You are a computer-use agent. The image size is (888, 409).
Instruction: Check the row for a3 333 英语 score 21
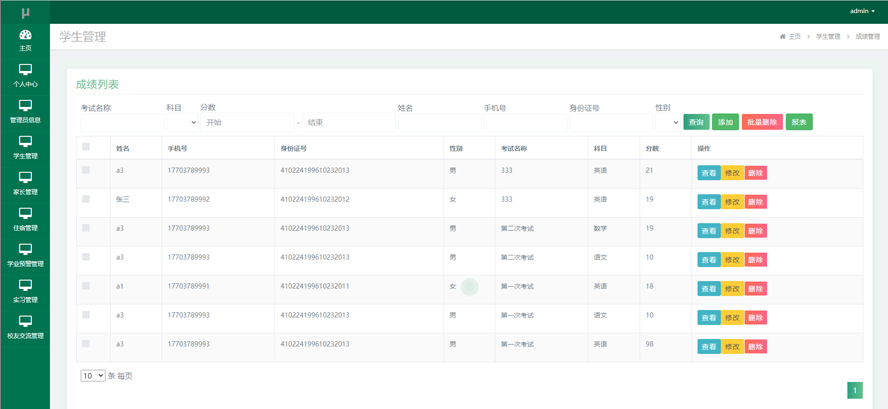[86, 170]
